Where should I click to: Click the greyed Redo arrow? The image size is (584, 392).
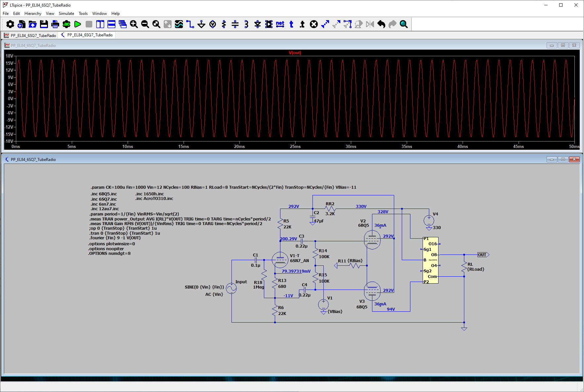pyautogui.click(x=393, y=24)
